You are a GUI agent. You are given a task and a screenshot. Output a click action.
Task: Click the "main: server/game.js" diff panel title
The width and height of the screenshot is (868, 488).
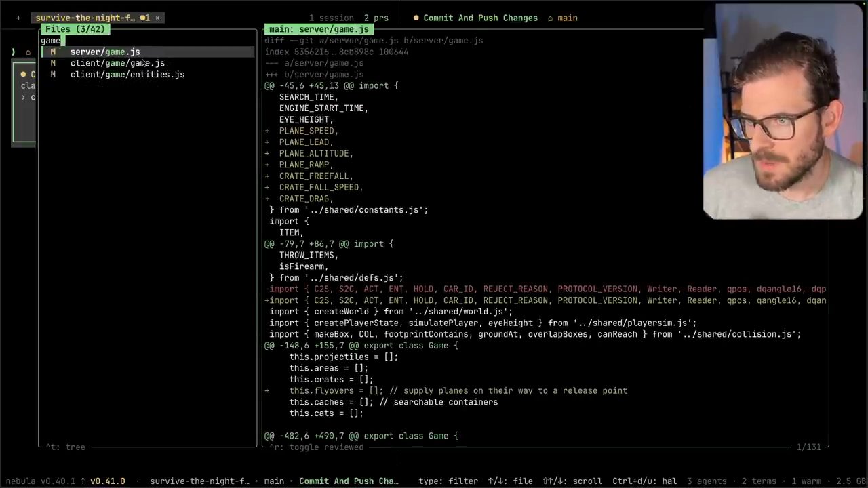319,29
